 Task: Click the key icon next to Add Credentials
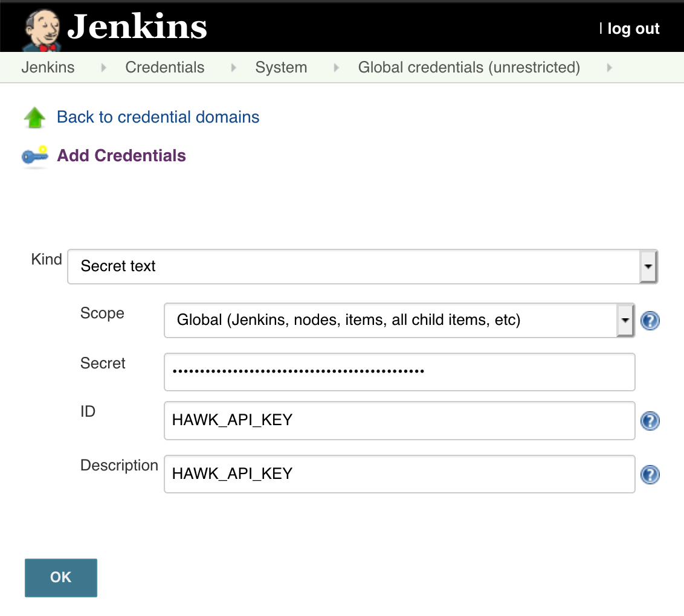click(x=34, y=156)
